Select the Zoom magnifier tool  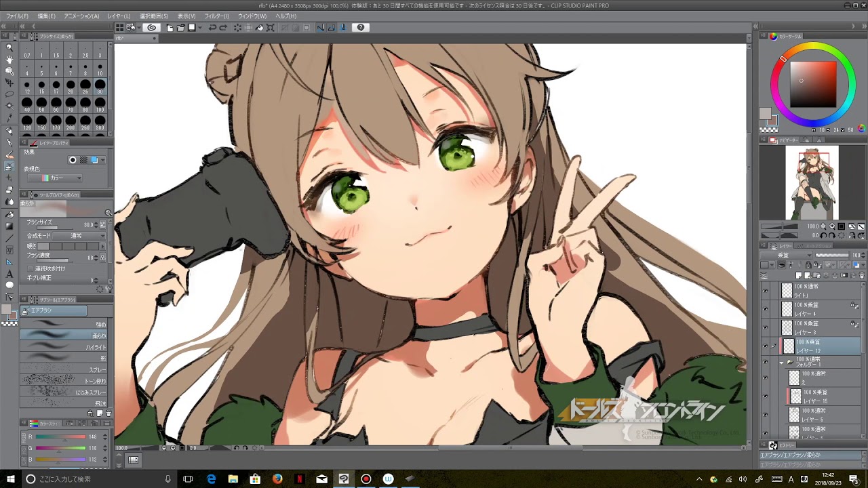click(x=9, y=47)
